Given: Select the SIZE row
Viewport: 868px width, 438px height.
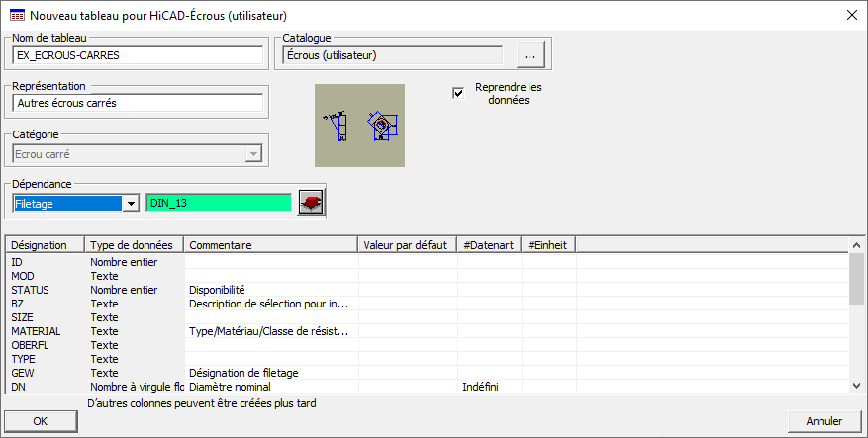Looking at the screenshot, I should pos(428,317).
